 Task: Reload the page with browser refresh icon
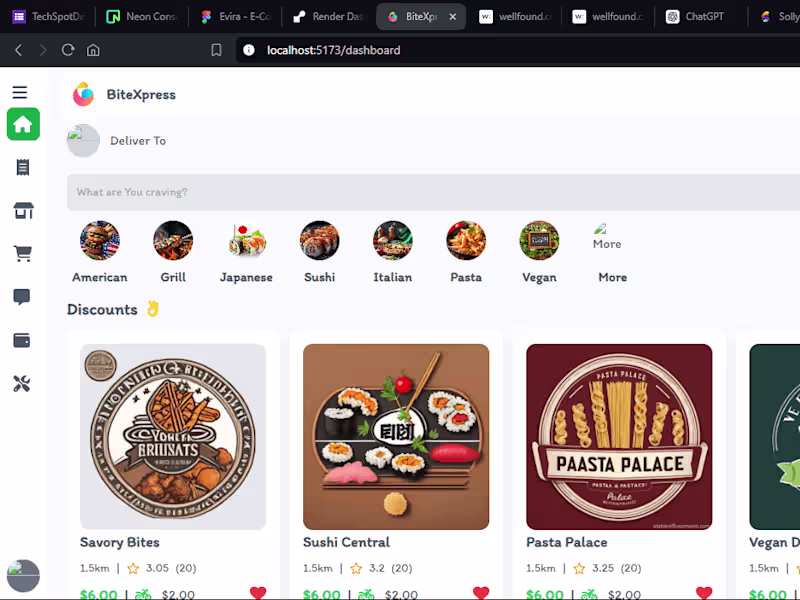68,50
